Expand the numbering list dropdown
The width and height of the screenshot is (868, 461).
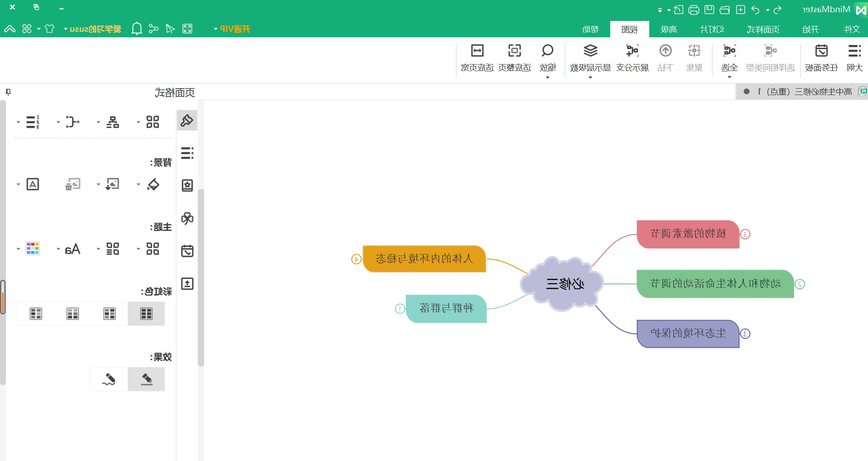click(x=18, y=122)
